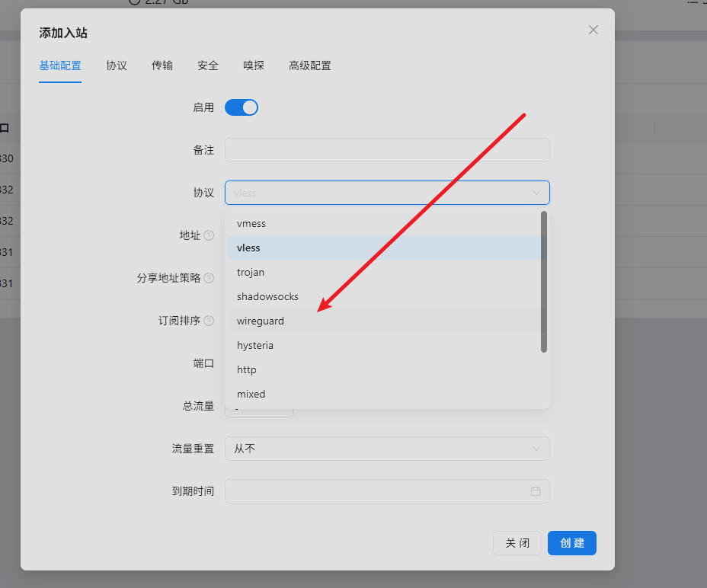Open the 传输 tab
The width and height of the screenshot is (707, 588).
(162, 66)
